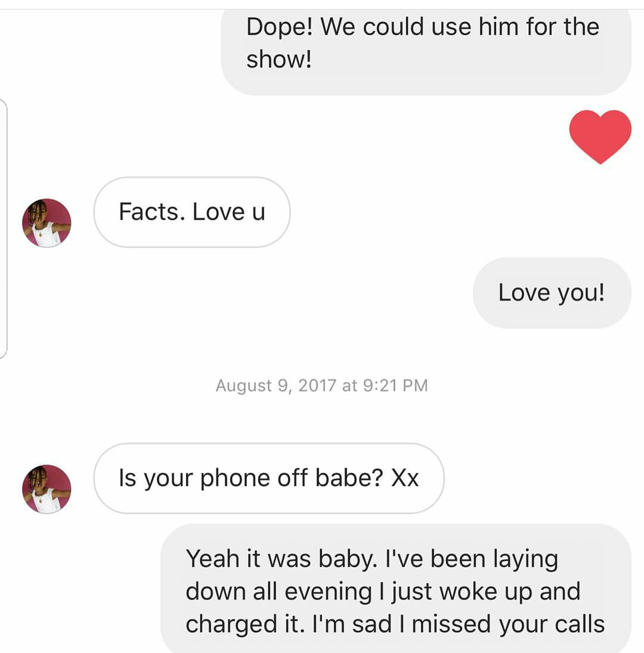Screen dimensions: 644x653
Task: Click the "Xx" at end of phone question
Action: point(405,478)
